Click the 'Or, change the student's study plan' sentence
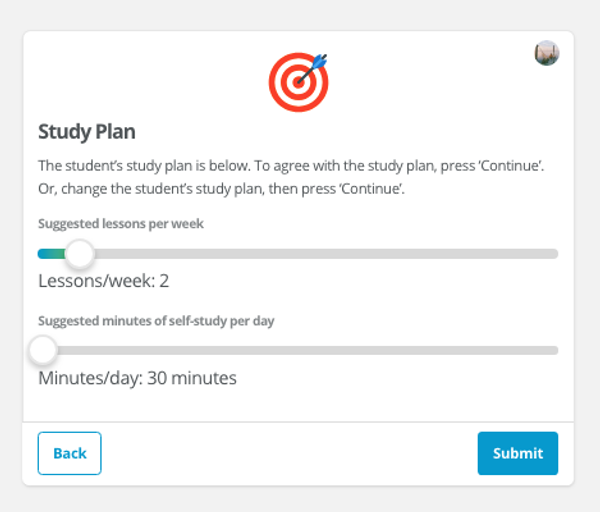The height and width of the screenshot is (512, 600). (x=222, y=189)
